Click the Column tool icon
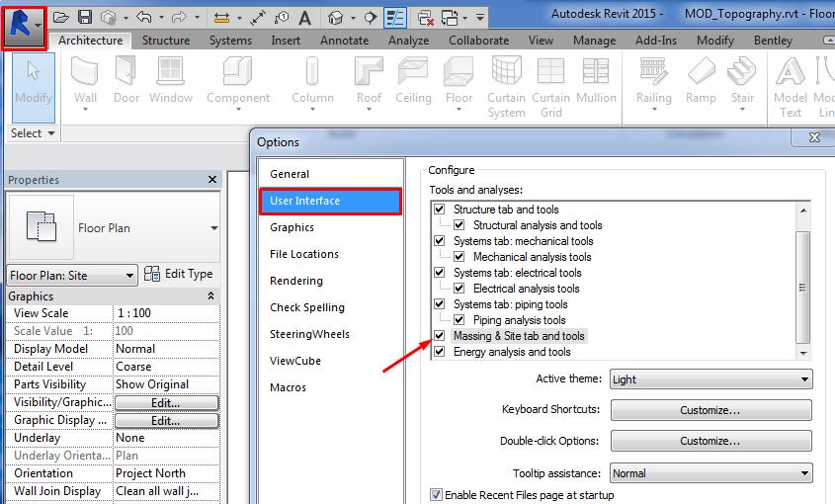 click(312, 71)
